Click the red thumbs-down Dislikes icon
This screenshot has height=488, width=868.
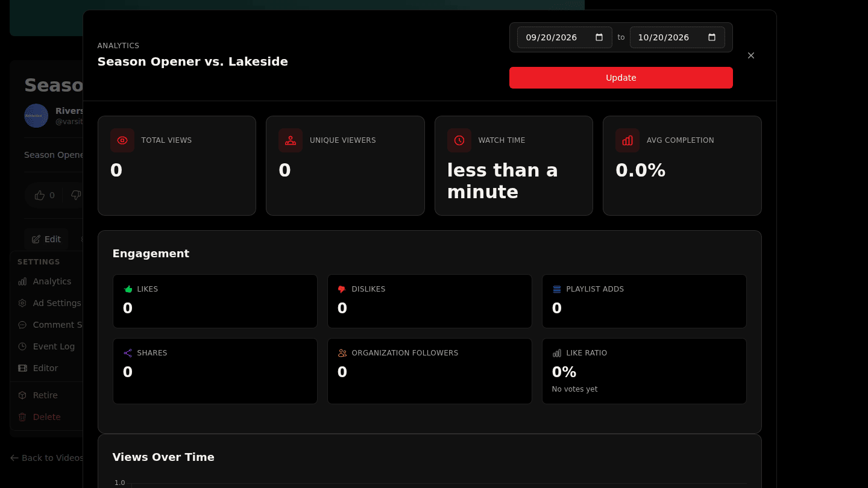(x=342, y=289)
